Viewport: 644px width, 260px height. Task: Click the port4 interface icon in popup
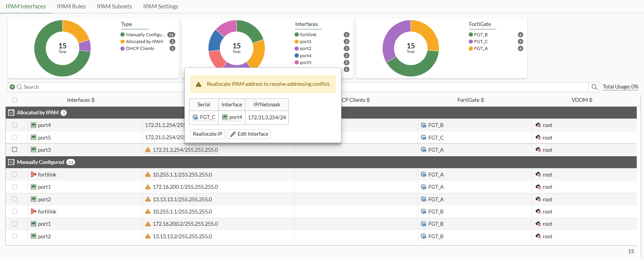click(x=225, y=117)
